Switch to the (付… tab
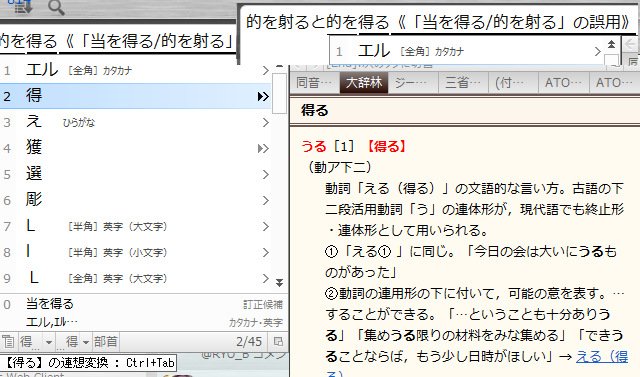Image resolution: width=640 pixels, height=377 pixels. 512,83
